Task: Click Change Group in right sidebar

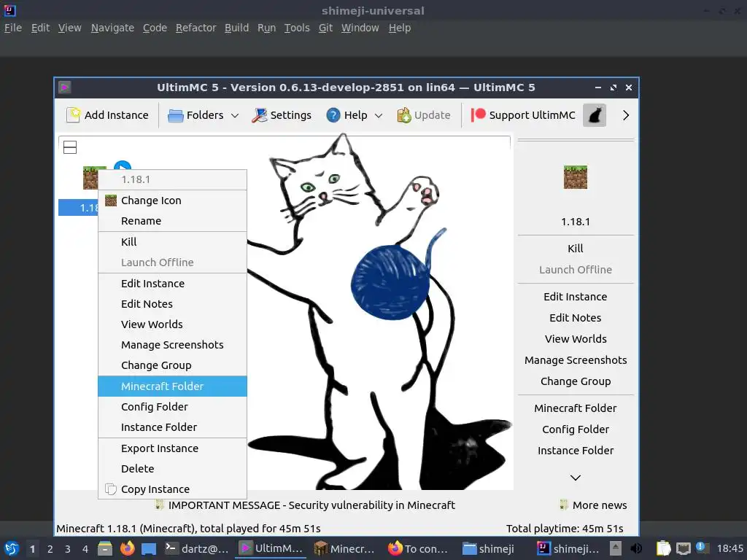Action: [576, 381]
